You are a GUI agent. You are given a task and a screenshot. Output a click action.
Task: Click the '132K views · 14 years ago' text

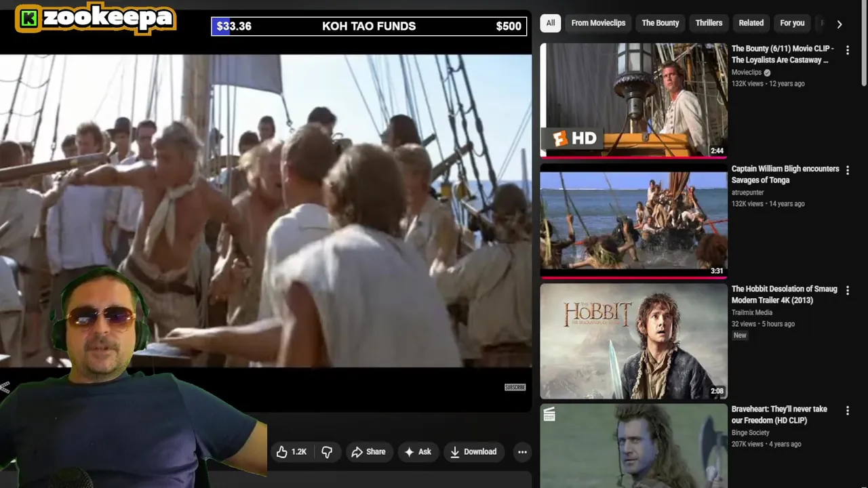click(768, 203)
